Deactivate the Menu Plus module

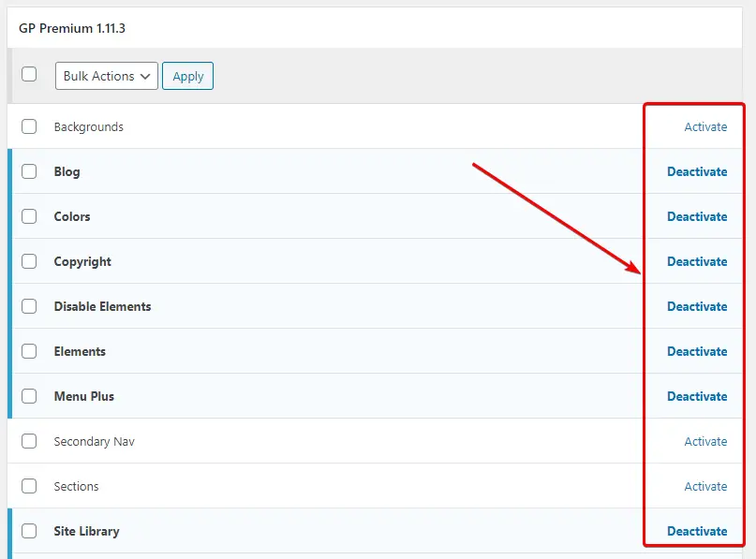pyautogui.click(x=697, y=396)
